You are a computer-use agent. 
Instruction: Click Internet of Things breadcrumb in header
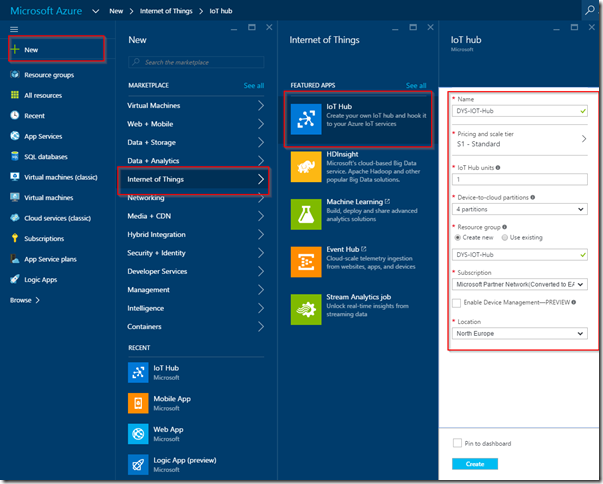166,11
